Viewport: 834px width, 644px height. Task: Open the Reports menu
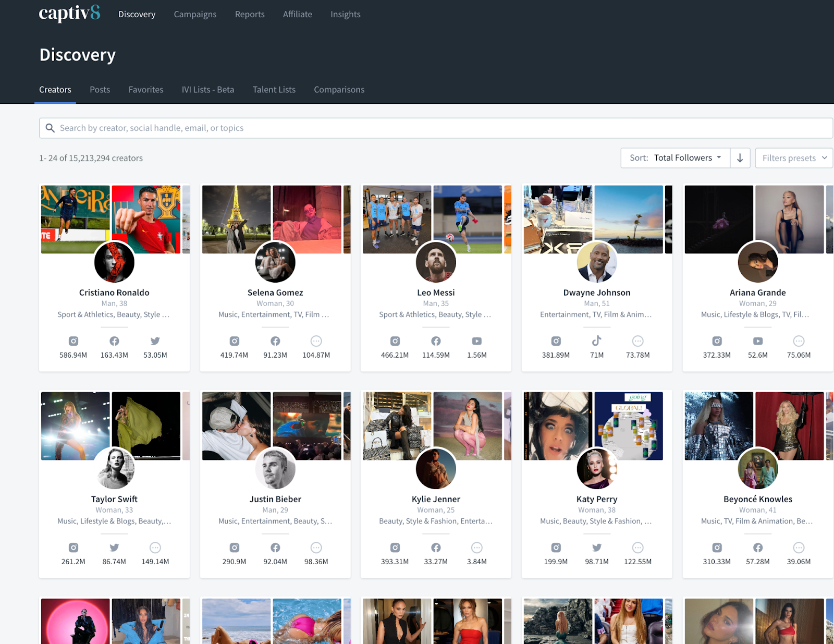coord(250,14)
